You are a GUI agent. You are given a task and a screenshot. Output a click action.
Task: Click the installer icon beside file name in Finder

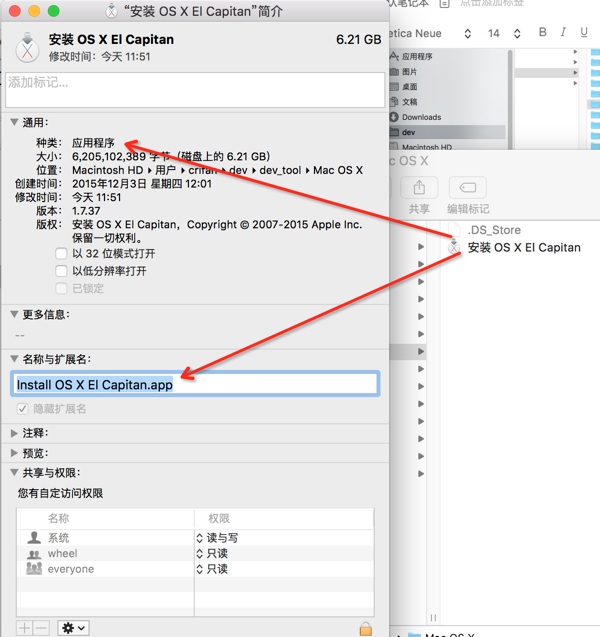coord(454,246)
